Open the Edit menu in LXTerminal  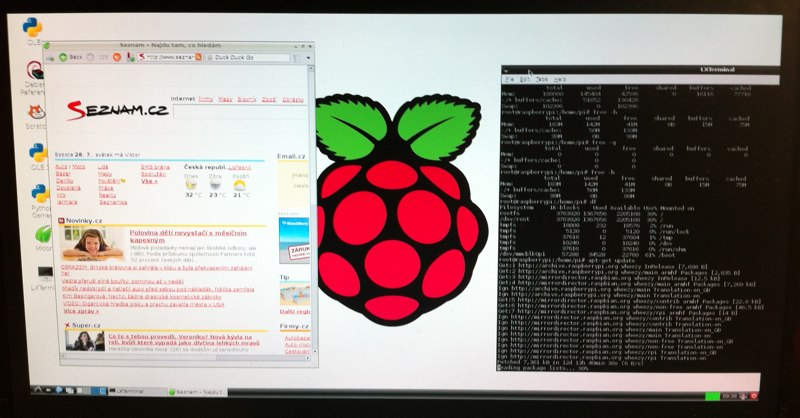tap(525, 80)
